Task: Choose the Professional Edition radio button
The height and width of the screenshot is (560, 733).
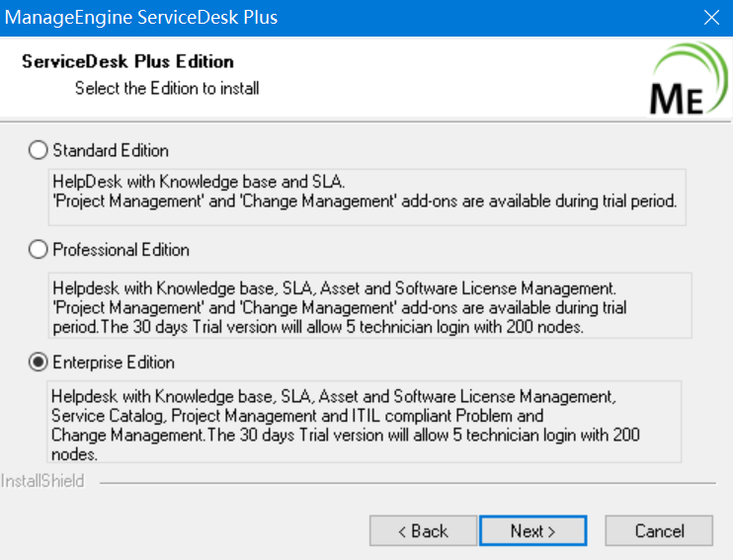Action: click(39, 250)
